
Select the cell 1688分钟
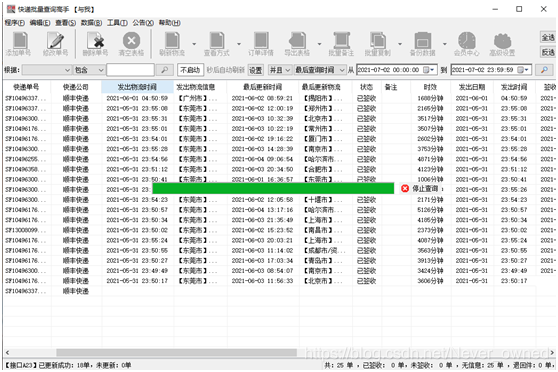[x=430, y=98]
